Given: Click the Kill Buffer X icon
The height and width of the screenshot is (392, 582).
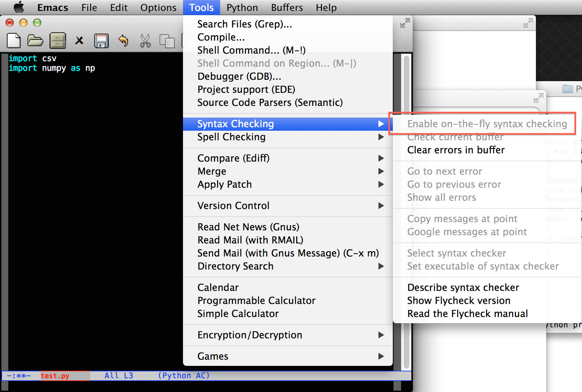Looking at the screenshot, I should [x=79, y=41].
